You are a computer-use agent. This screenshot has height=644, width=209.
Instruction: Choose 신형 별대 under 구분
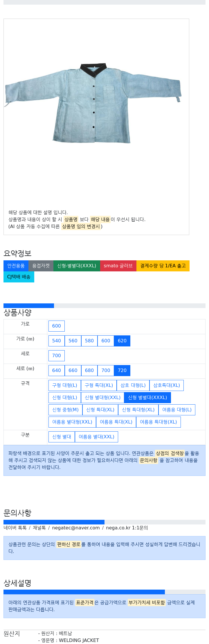(x=62, y=437)
